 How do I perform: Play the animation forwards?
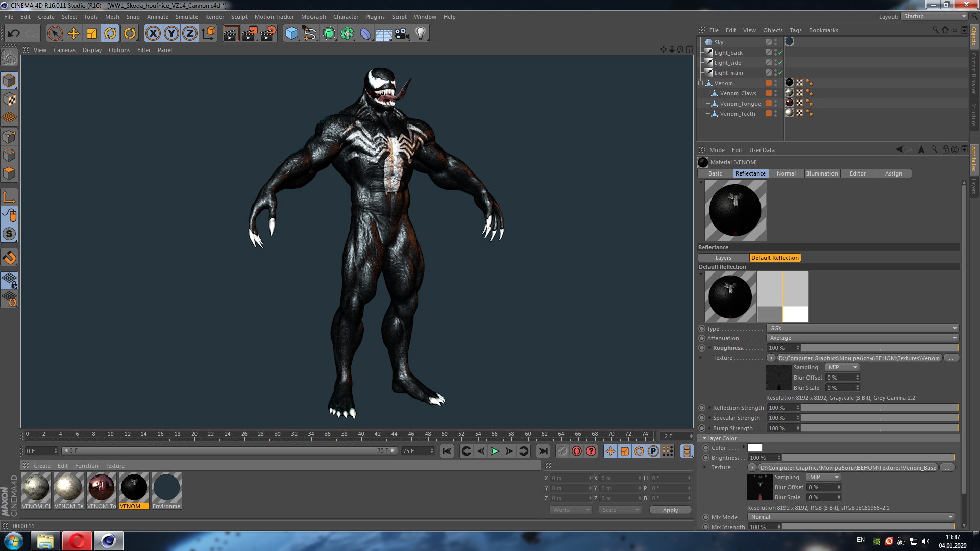pos(495,451)
